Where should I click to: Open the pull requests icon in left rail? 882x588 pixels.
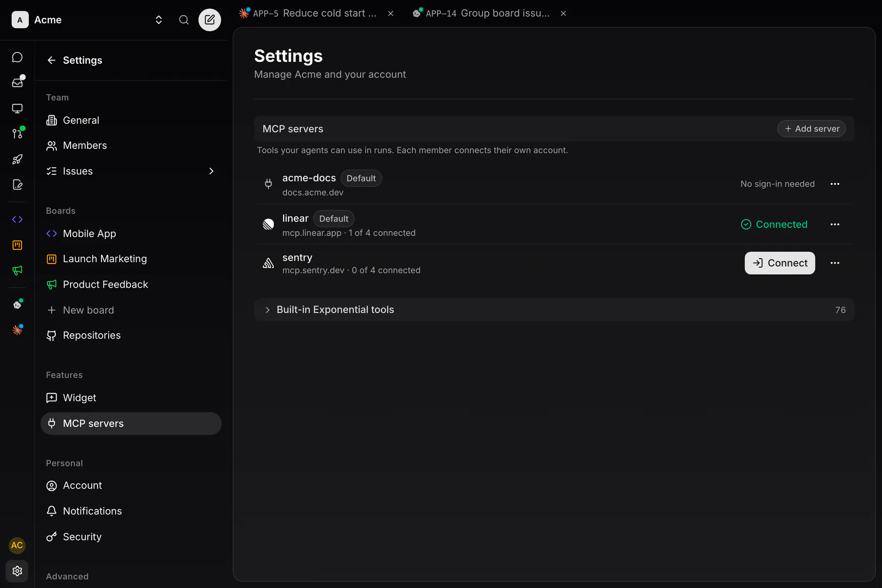17,133
